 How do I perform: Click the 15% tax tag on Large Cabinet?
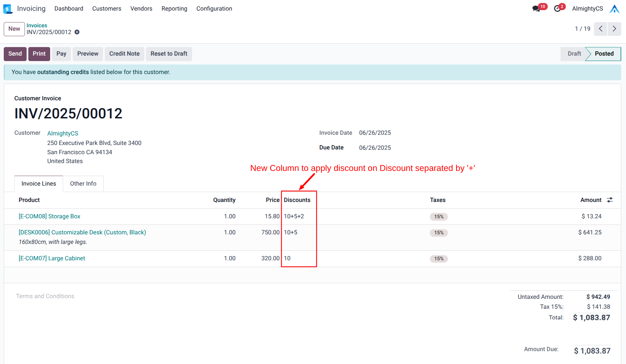439,259
